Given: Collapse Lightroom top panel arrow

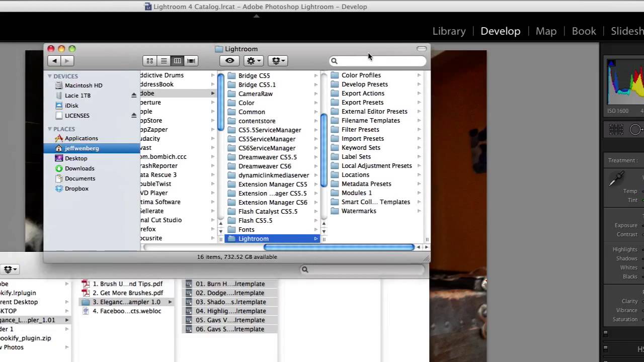Looking at the screenshot, I should pos(256,16).
